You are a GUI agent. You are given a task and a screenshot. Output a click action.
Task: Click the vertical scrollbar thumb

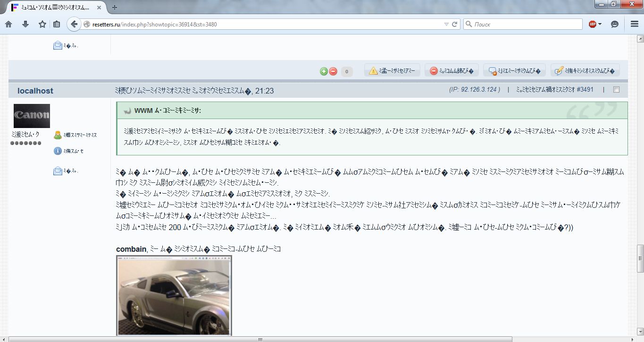point(640,258)
